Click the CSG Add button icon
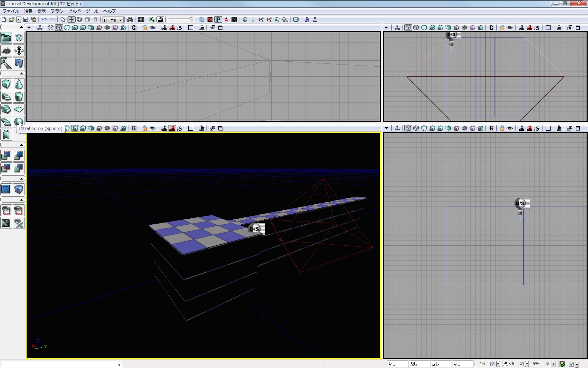588x368 pixels. [x=6, y=155]
